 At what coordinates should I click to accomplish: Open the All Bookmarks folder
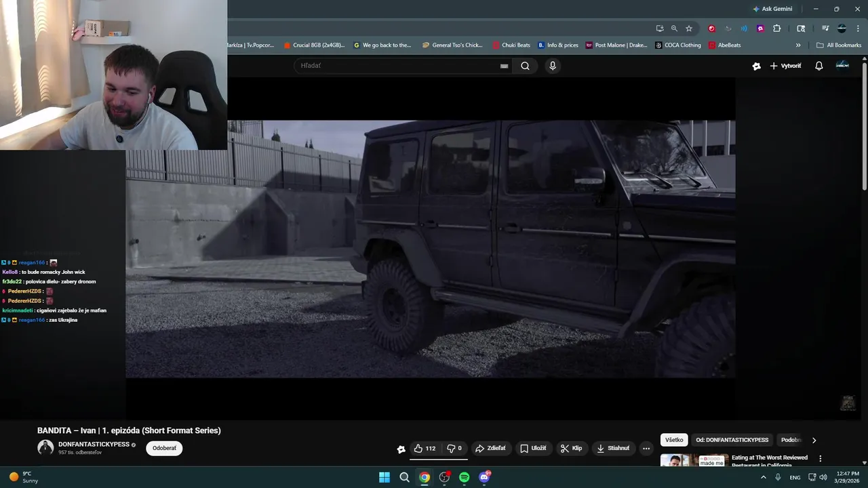tap(839, 45)
